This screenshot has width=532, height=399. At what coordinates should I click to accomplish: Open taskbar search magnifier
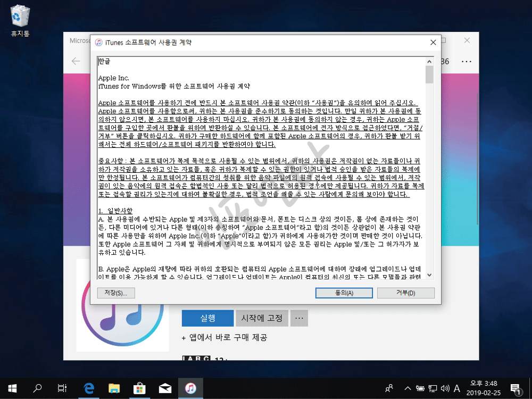click(37, 388)
